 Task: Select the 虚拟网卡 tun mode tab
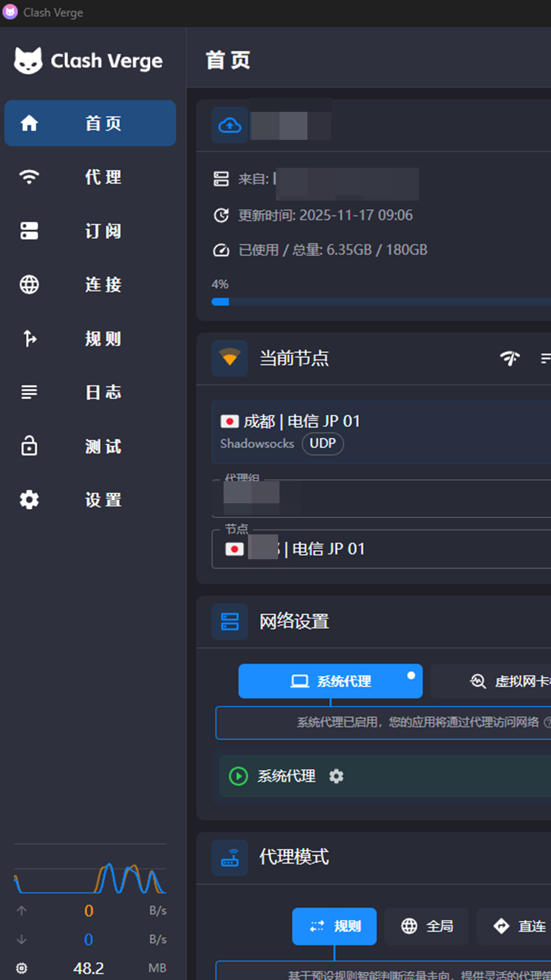click(x=491, y=681)
